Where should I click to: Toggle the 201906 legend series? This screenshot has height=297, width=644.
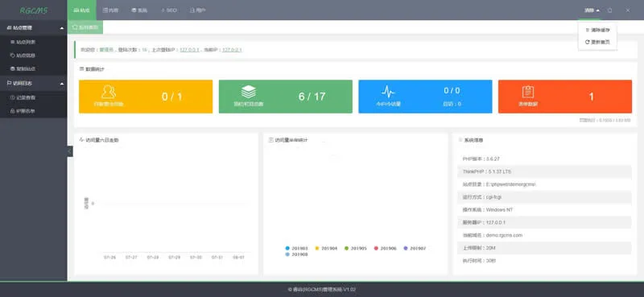[386, 249]
